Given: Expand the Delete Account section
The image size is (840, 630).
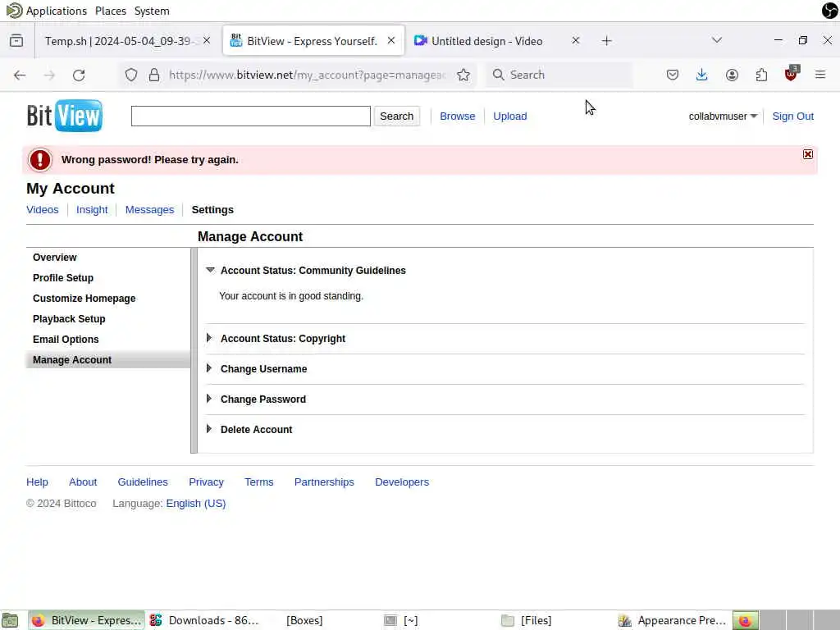Looking at the screenshot, I should point(209,429).
